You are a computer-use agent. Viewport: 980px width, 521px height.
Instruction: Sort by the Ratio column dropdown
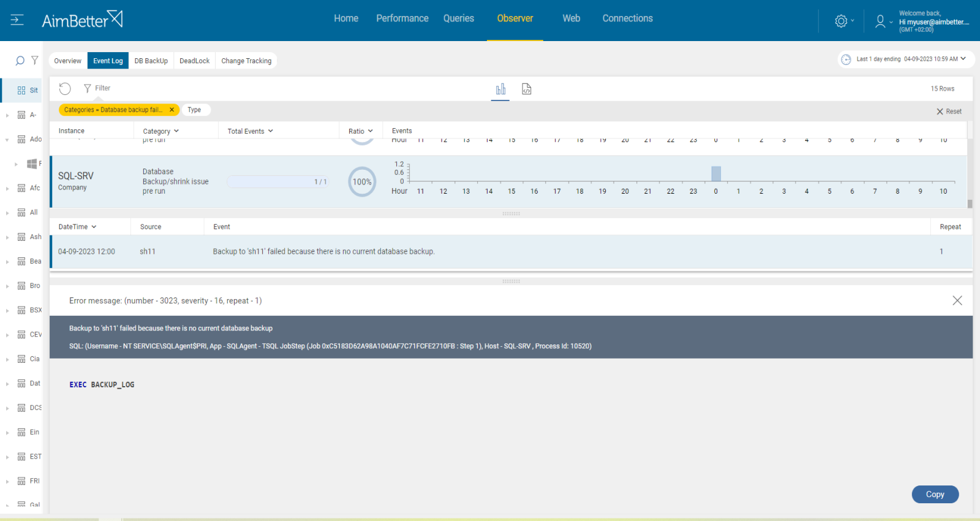(371, 131)
